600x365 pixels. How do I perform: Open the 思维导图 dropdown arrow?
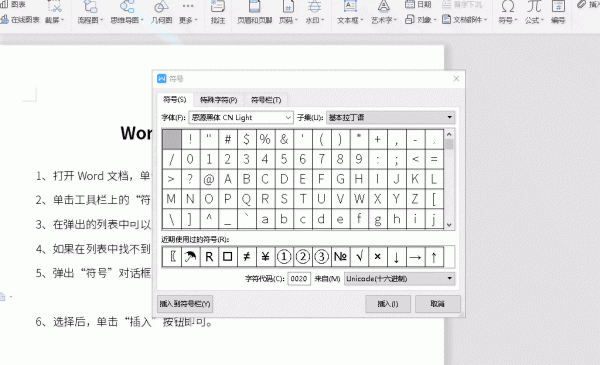pos(142,20)
